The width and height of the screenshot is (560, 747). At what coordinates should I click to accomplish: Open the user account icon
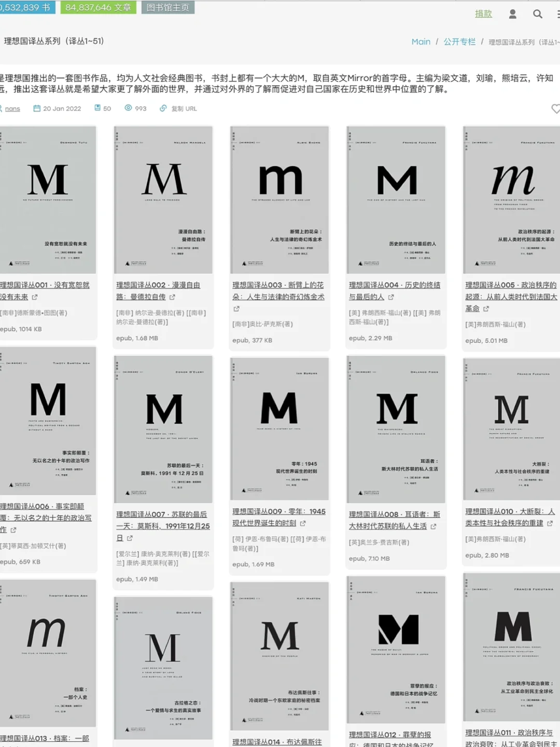tap(512, 14)
